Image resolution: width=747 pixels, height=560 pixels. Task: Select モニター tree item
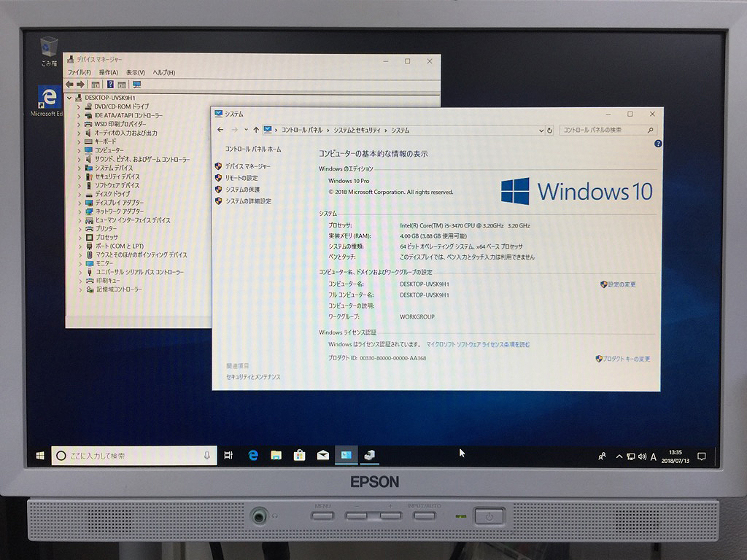click(x=104, y=263)
